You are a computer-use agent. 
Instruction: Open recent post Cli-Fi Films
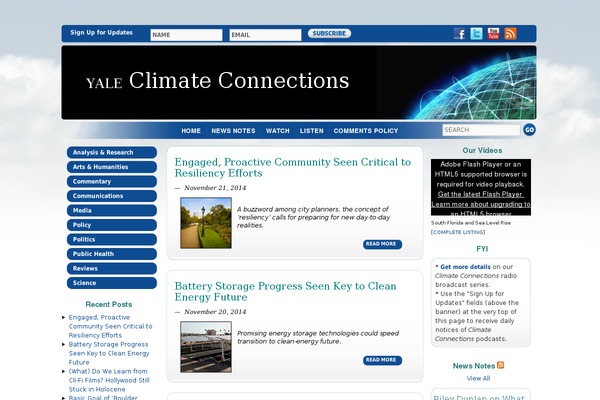click(x=109, y=380)
